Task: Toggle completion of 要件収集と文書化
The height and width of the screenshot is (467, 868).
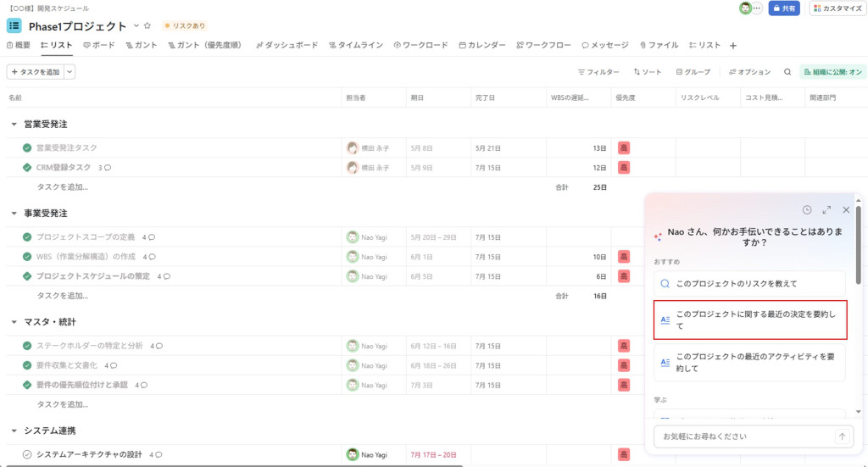Action: (27, 365)
